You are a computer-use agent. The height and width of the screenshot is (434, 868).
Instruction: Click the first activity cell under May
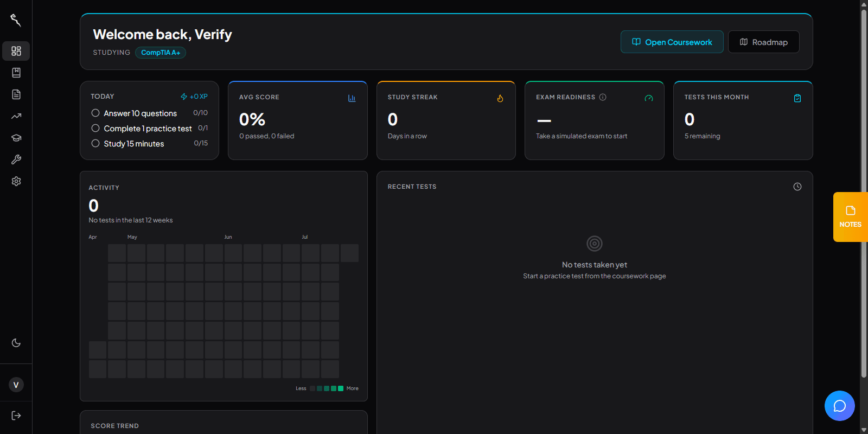(x=136, y=253)
